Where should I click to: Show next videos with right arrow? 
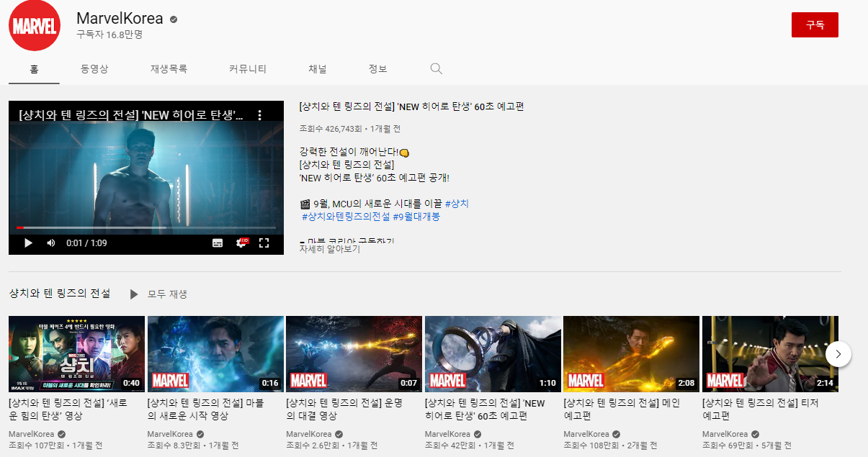[x=838, y=353]
